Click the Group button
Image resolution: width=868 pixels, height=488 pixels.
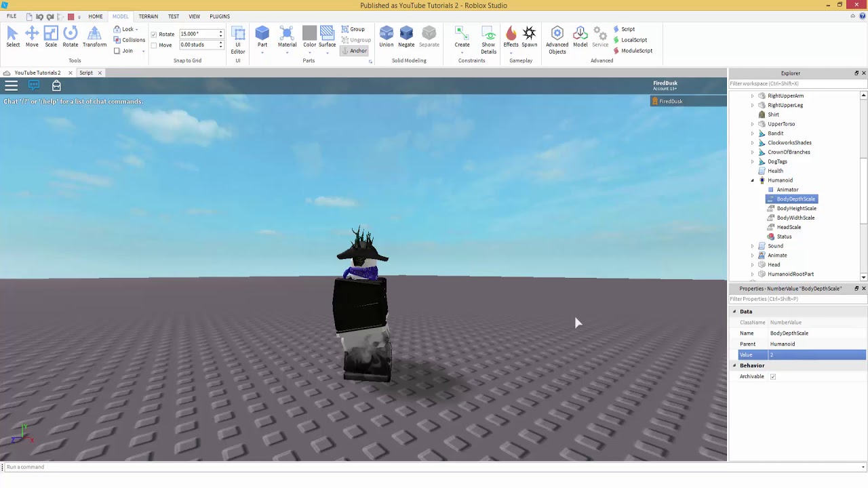[353, 29]
